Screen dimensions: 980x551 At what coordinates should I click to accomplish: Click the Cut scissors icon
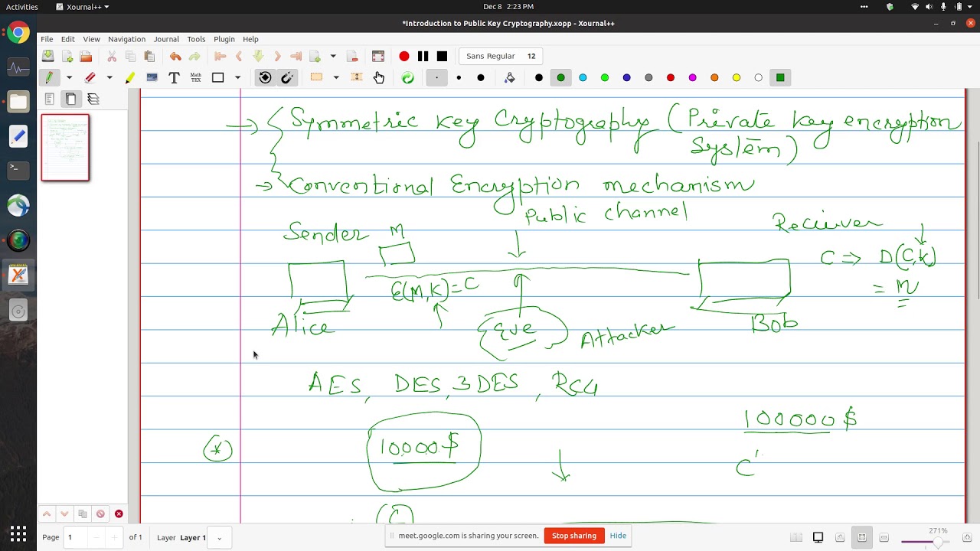point(112,56)
